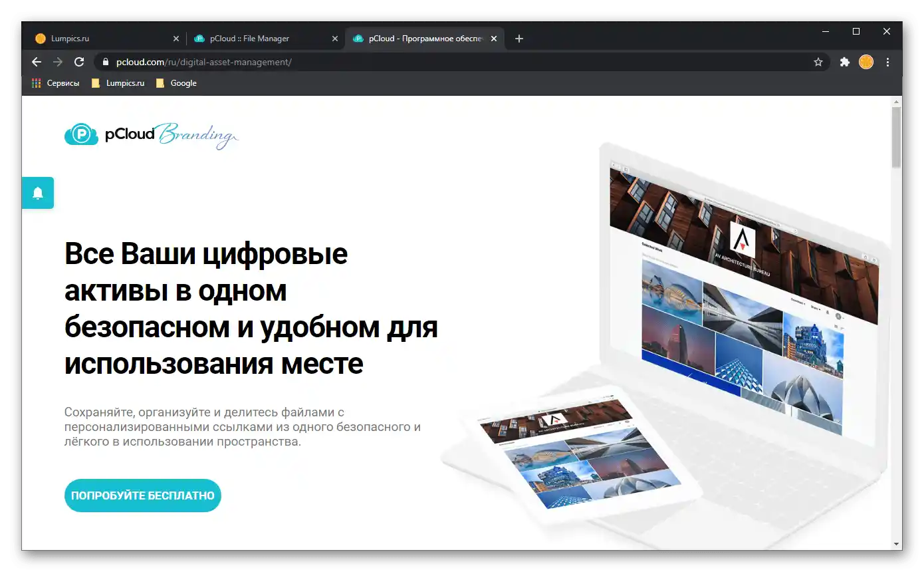Click the browser forward arrow
924x572 pixels.
pyautogui.click(x=58, y=62)
